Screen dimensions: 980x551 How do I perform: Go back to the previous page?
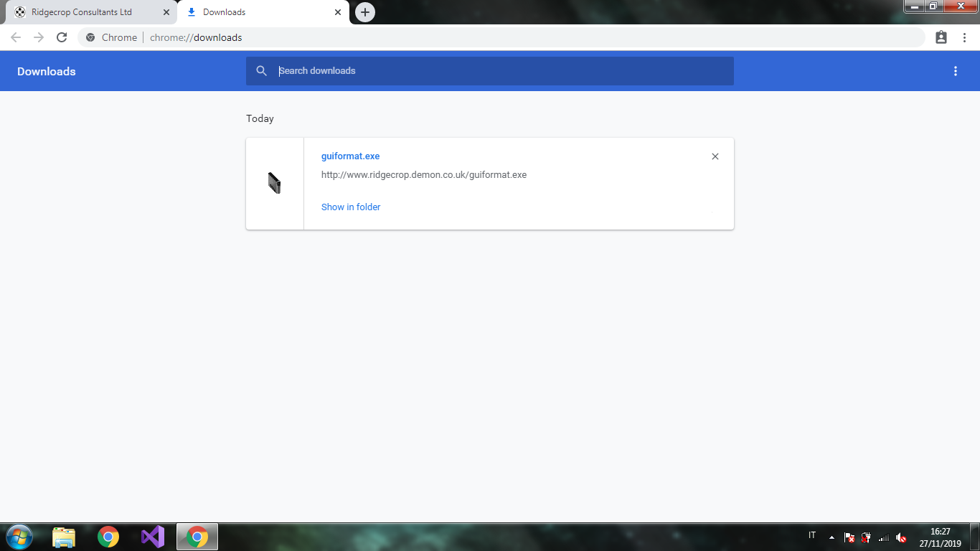[x=16, y=37]
